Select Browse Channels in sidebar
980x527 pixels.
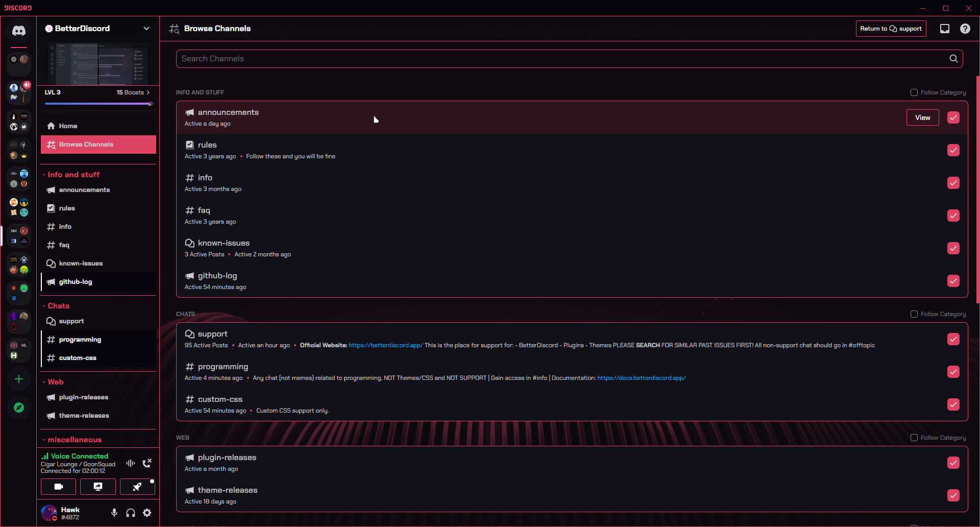[x=99, y=145]
